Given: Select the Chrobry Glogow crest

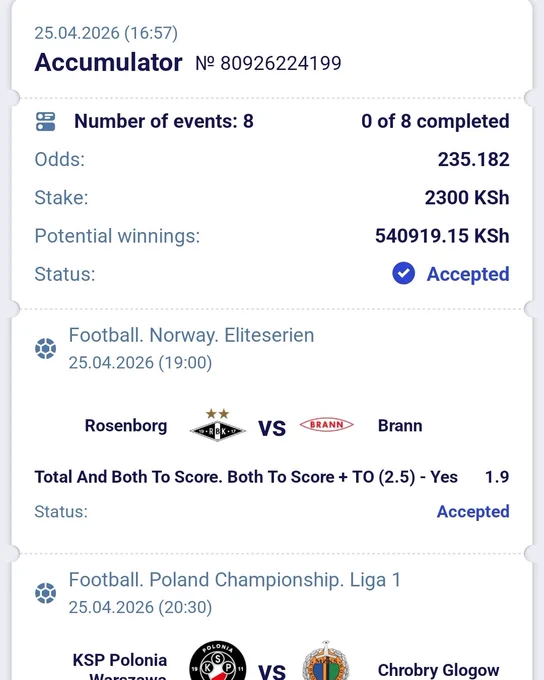Looking at the screenshot, I should click(x=326, y=661).
